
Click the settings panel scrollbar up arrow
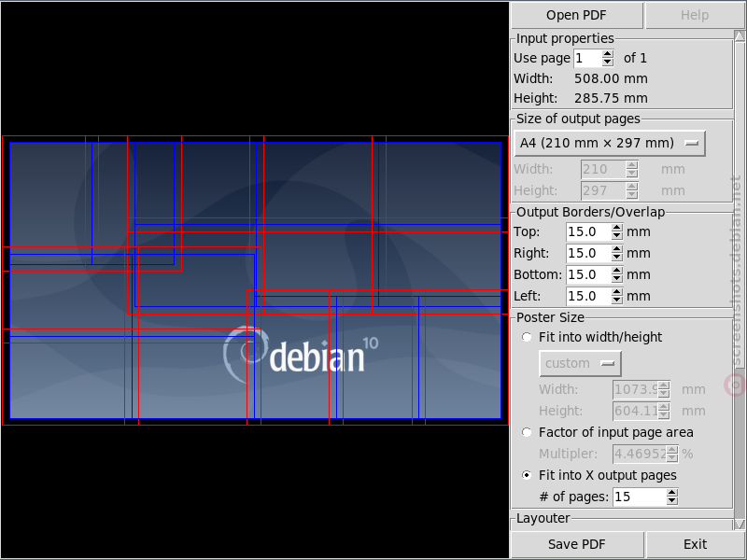[x=740, y=35]
